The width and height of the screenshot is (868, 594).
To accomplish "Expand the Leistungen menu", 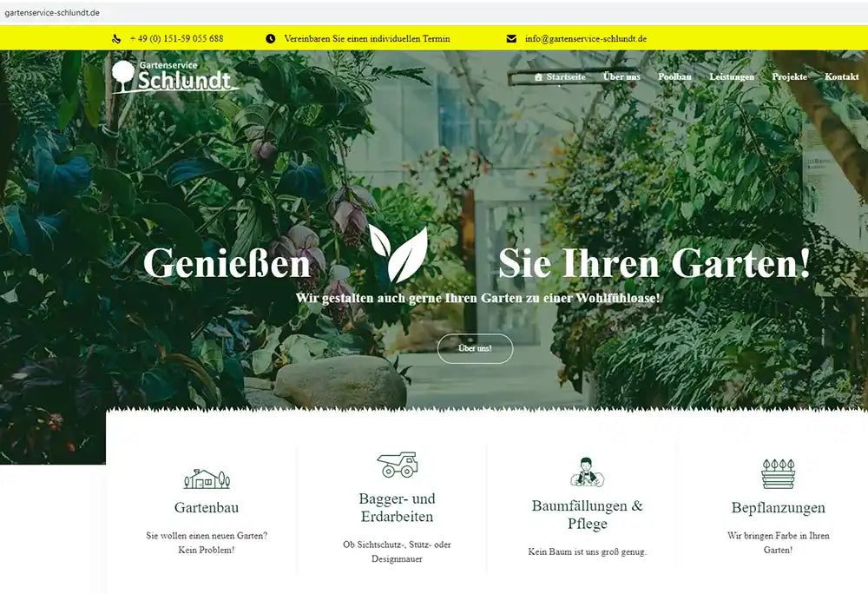I will 732,77.
